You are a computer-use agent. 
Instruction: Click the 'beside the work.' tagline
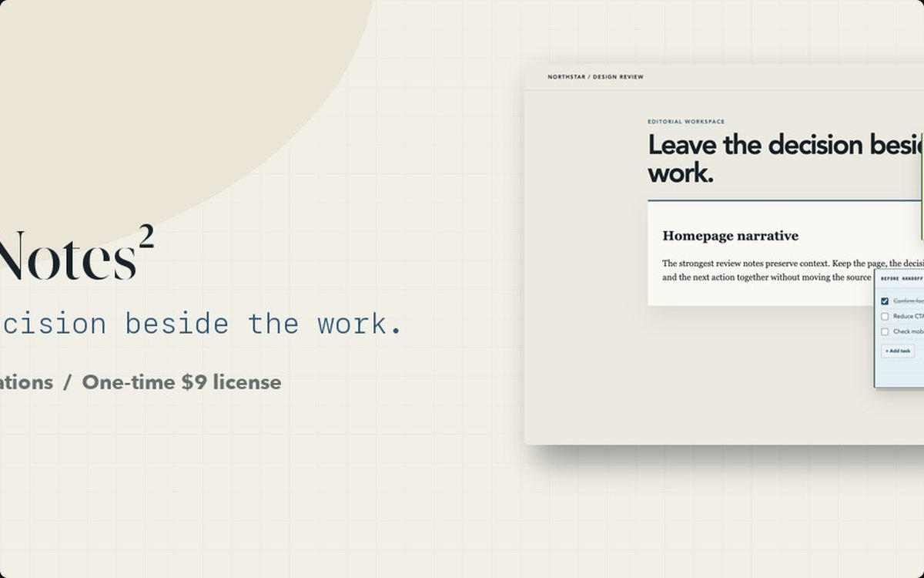[x=264, y=324]
